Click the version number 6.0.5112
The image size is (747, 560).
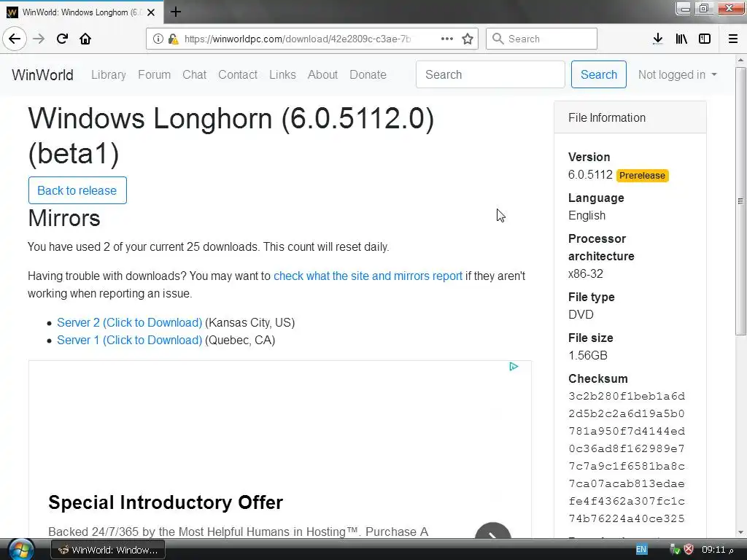point(590,175)
